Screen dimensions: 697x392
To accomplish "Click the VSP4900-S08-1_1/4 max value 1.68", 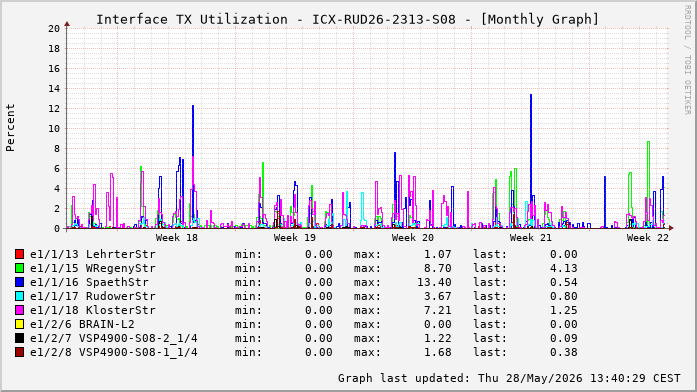I will (437, 352).
